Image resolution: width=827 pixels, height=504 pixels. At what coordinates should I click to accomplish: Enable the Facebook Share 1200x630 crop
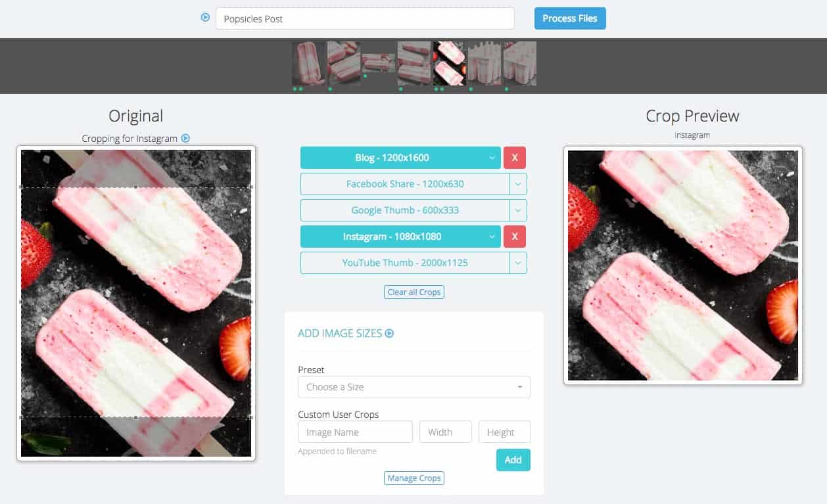pyautogui.click(x=405, y=184)
